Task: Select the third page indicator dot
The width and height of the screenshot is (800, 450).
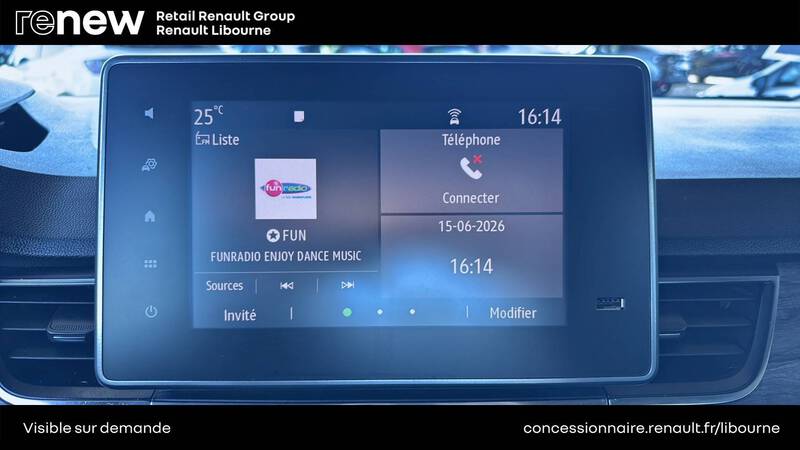Action: (412, 312)
